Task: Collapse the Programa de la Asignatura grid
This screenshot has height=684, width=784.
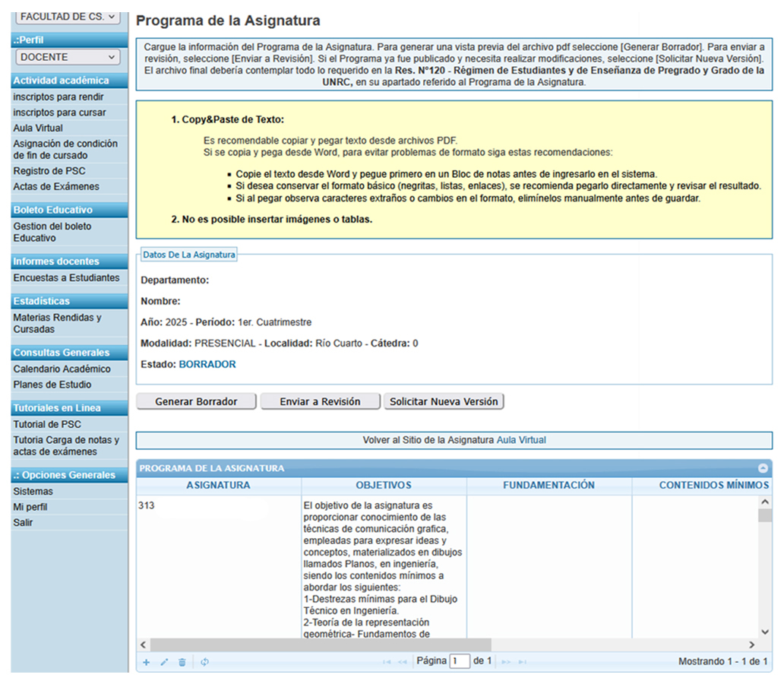Action: 763,469
